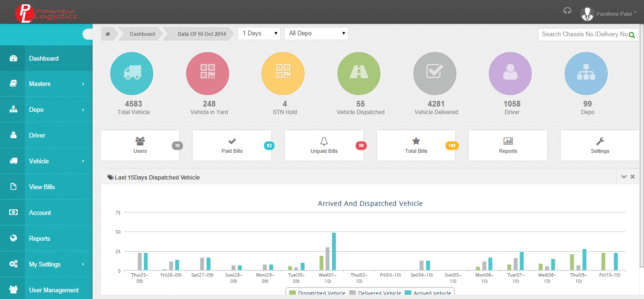This screenshot has width=644, height=299.
Task: Collapse the Last 15Days Dispatched Vehicle panel
Action: pyautogui.click(x=623, y=177)
